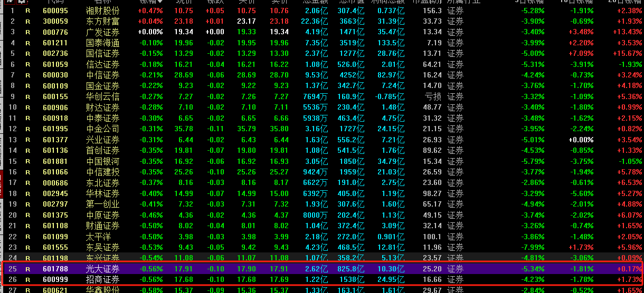Click P/E value 98.27 of 华林证券
This screenshot has height=293, width=644.
point(432,193)
